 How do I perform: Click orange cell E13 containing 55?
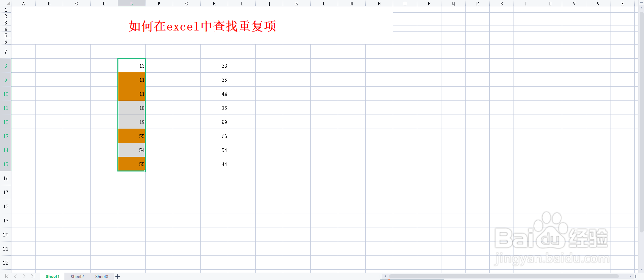click(x=131, y=136)
